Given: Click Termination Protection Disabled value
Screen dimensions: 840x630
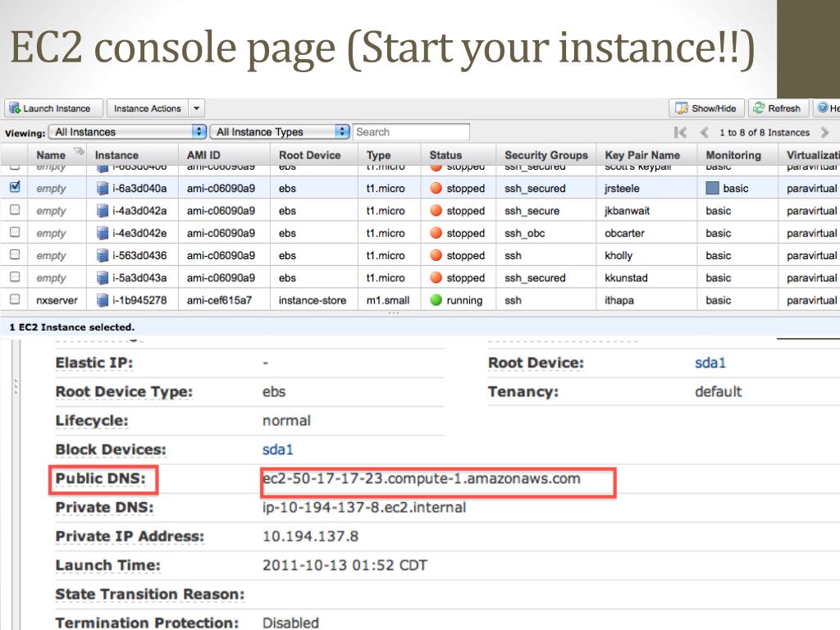Looking at the screenshot, I should click(290, 623).
